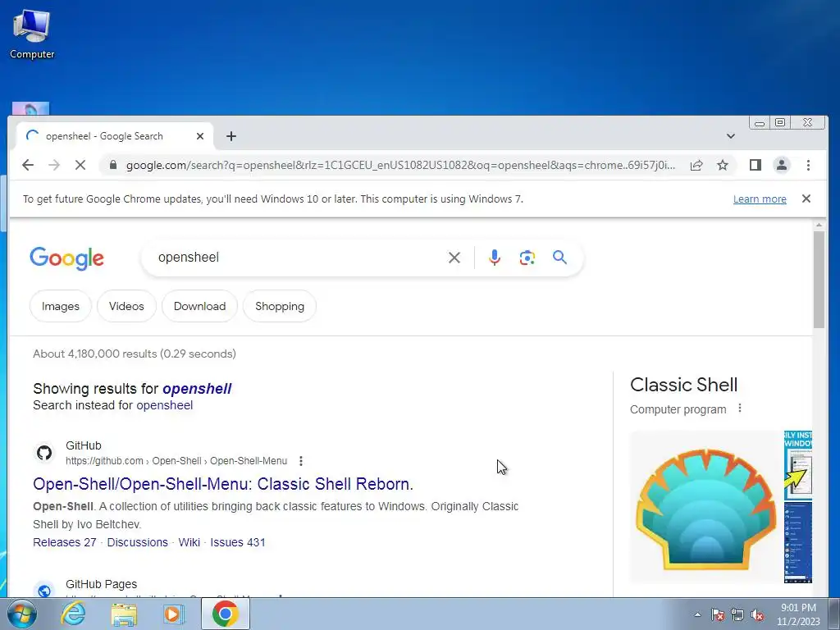Screen dimensions: 840x630
Task: Open Windows Explorer from taskbar
Action: coord(124,614)
